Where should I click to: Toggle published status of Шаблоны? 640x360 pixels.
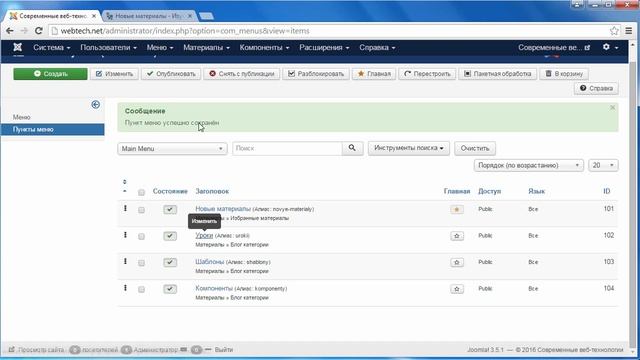click(x=170, y=262)
